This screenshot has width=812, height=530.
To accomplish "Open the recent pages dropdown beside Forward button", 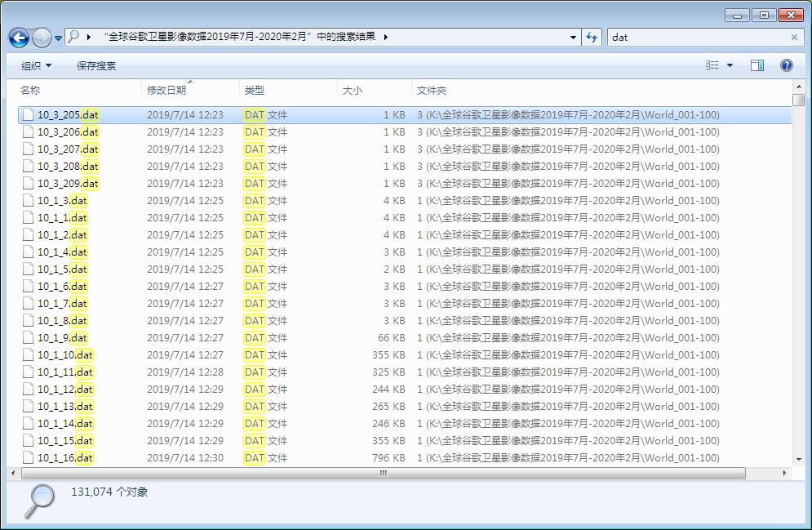I will click(x=59, y=38).
